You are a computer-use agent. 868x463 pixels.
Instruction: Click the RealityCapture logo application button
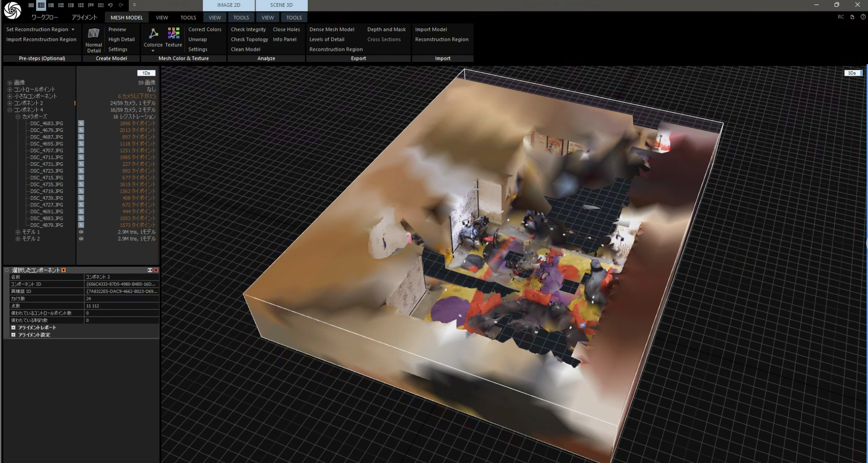point(12,11)
